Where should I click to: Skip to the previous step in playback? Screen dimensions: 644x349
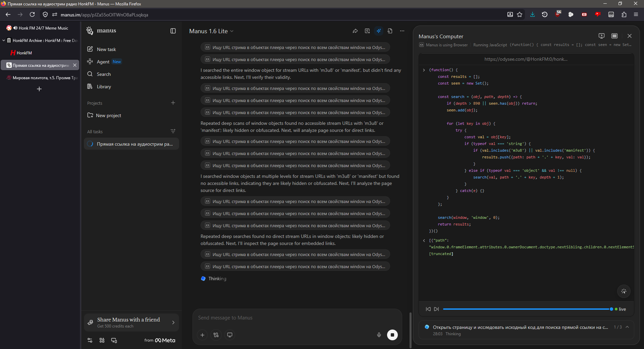(x=428, y=309)
